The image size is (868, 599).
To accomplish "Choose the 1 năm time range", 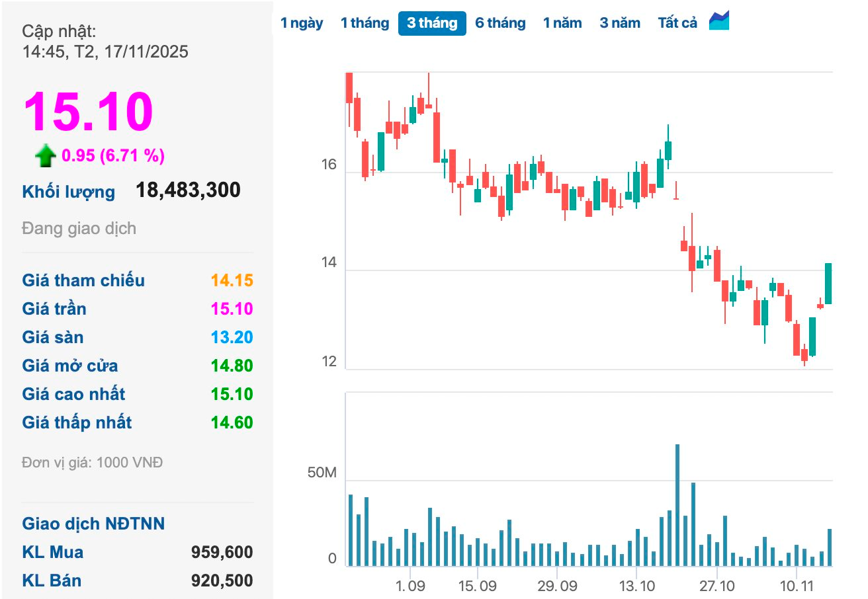I will (x=562, y=23).
